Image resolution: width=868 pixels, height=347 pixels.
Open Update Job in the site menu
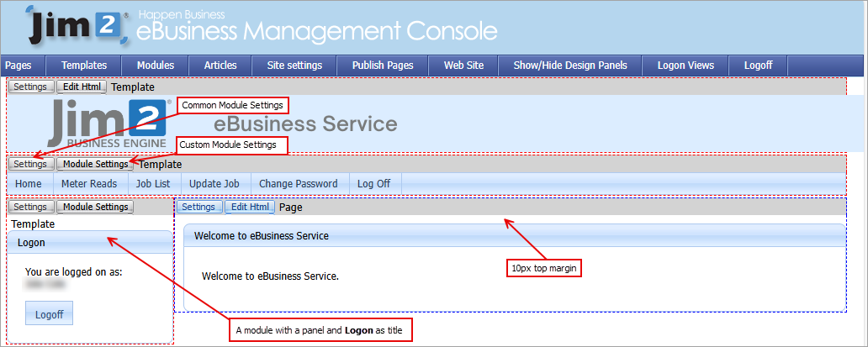tap(214, 183)
